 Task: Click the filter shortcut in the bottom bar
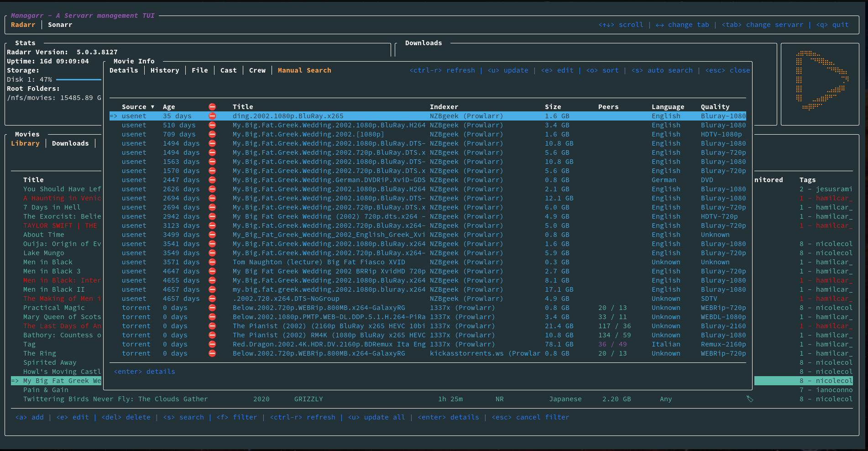click(237, 417)
